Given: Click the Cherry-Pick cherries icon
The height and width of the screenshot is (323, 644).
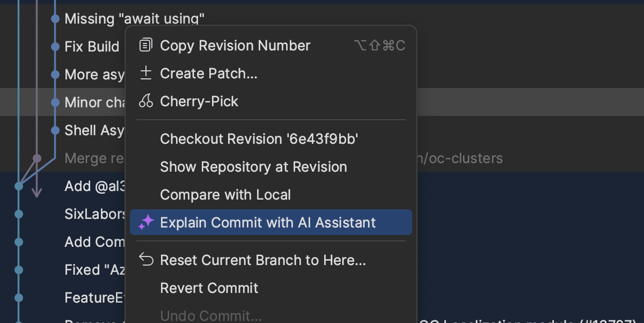Looking at the screenshot, I should [x=145, y=101].
